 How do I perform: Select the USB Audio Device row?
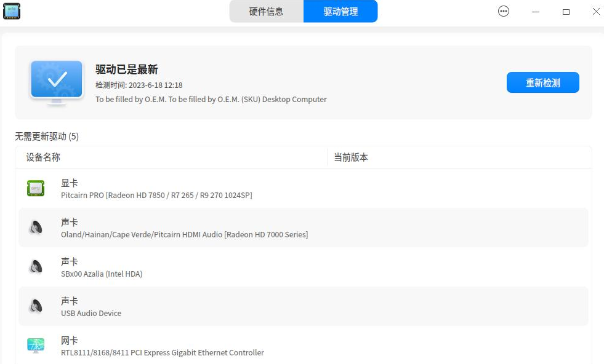coord(246,306)
